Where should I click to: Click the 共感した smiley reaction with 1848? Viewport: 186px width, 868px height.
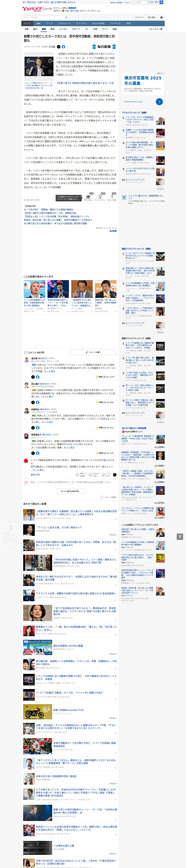81,475
